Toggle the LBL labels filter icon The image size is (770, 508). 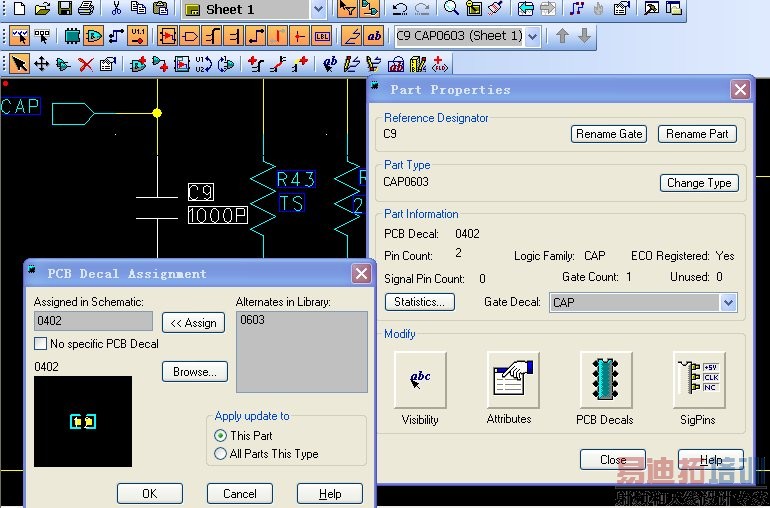point(322,36)
